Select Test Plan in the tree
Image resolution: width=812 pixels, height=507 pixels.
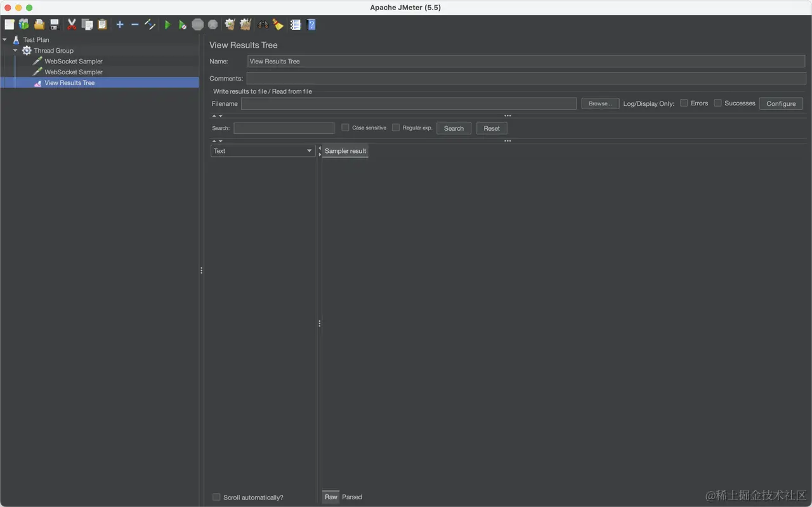[x=36, y=39]
